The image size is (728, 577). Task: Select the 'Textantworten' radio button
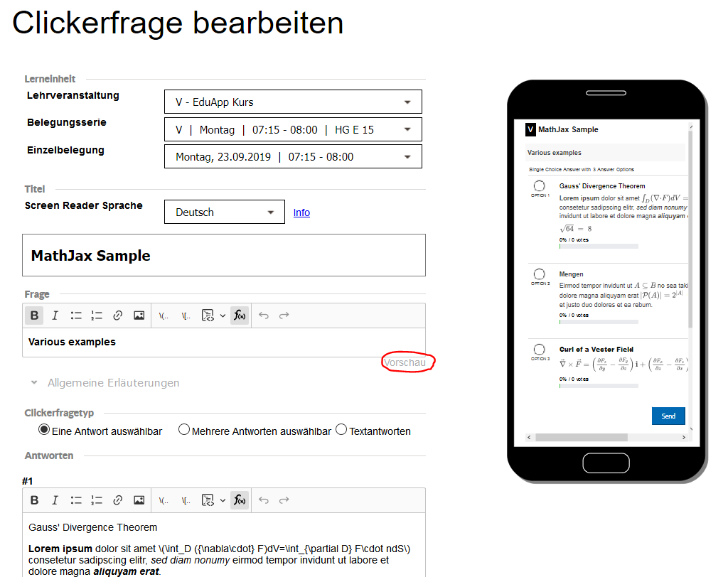click(x=341, y=430)
